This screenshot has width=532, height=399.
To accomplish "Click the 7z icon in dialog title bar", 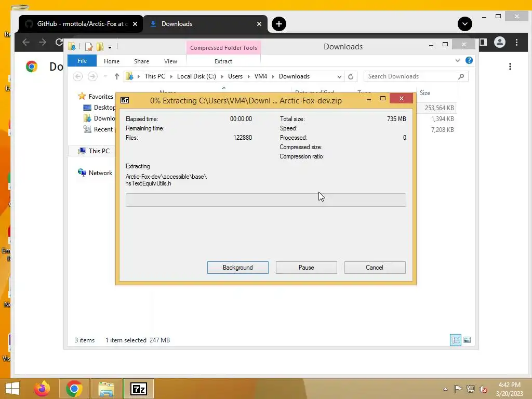I will coord(125,100).
